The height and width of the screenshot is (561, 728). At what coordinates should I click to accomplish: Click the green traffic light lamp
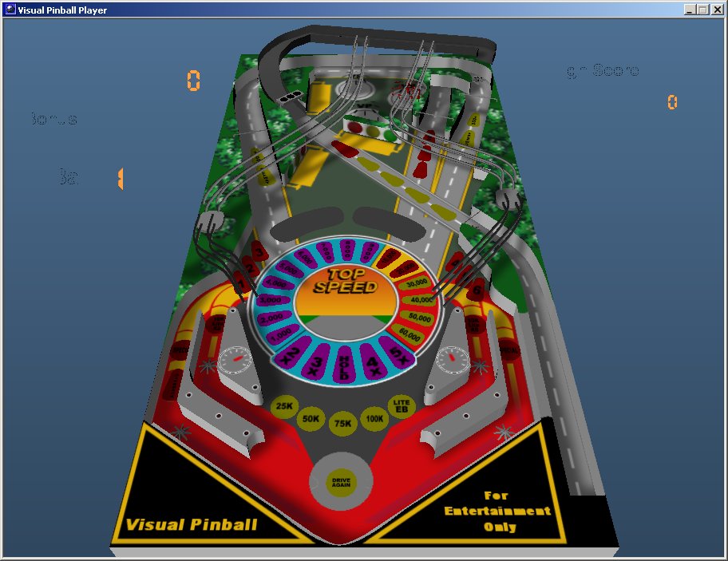tap(391, 136)
